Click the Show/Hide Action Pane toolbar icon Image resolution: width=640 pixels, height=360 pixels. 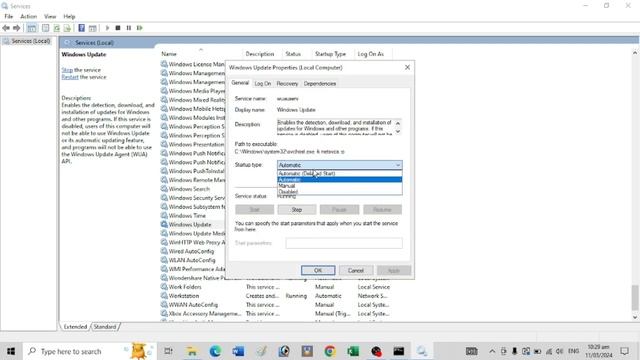93,28
